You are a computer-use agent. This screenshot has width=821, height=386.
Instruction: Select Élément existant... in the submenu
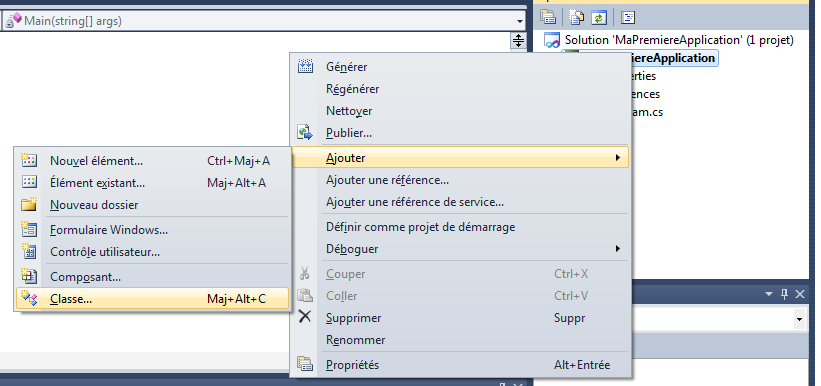click(x=152, y=183)
